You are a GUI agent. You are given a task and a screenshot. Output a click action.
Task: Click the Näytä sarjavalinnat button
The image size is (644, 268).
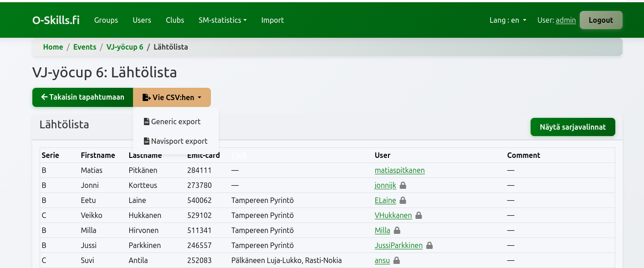coord(572,127)
